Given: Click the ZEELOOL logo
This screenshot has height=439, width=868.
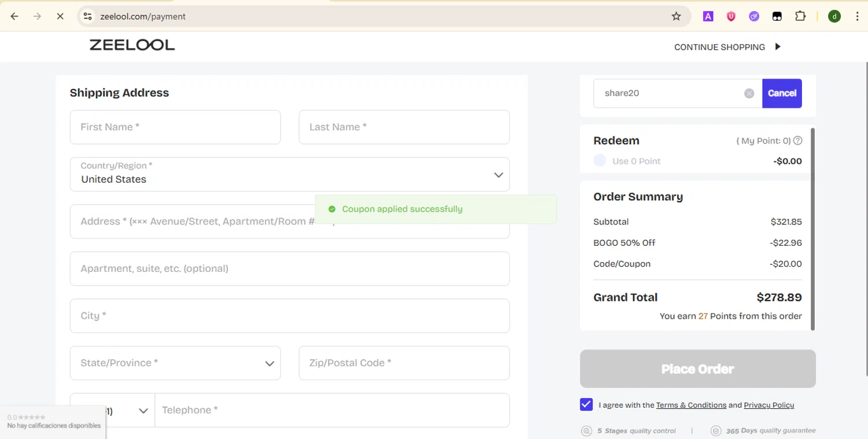Looking at the screenshot, I should tap(132, 45).
